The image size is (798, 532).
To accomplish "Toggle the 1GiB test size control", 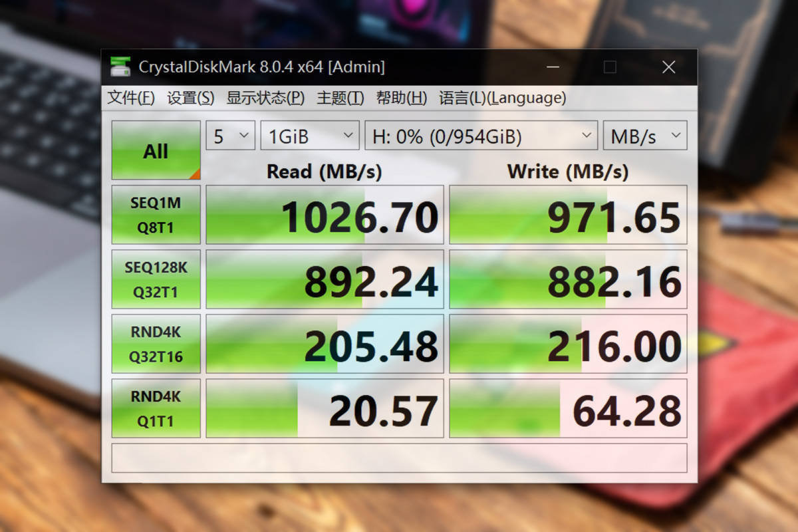I will [309, 135].
